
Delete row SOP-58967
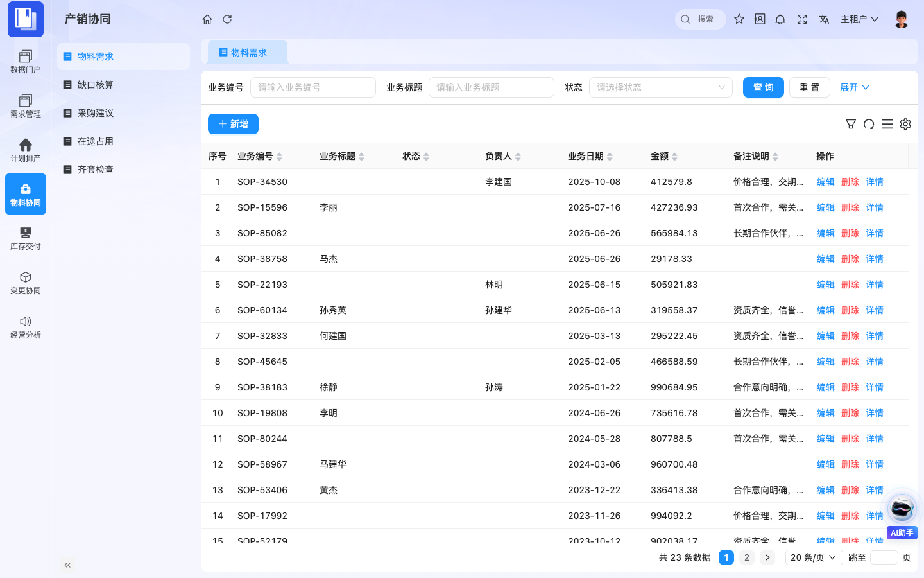coord(850,464)
